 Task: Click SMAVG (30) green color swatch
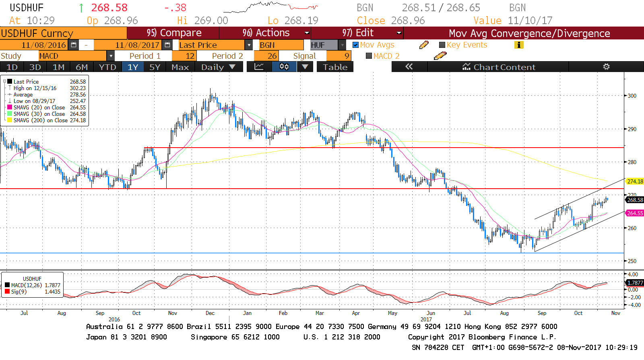(x=10, y=114)
